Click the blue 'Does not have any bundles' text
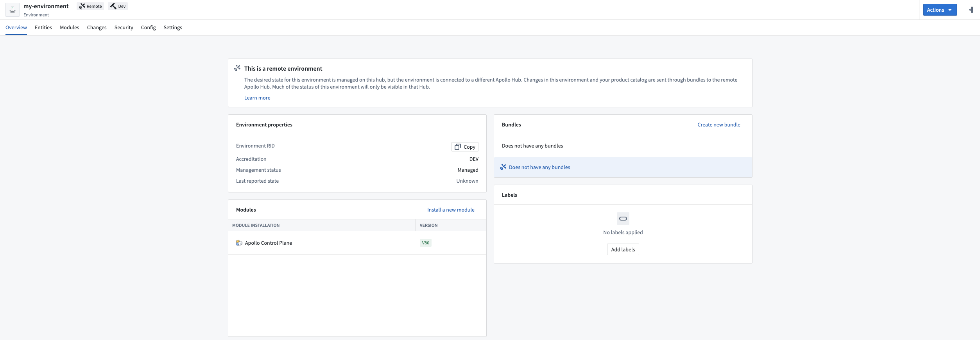980x340 pixels. click(539, 167)
